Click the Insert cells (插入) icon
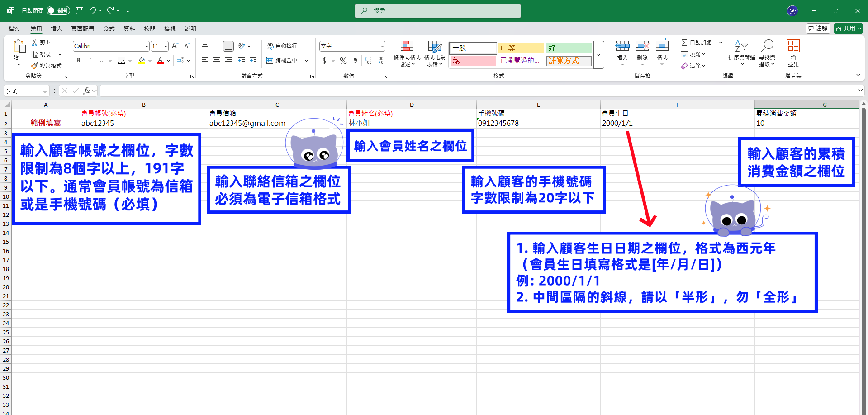 pyautogui.click(x=622, y=45)
